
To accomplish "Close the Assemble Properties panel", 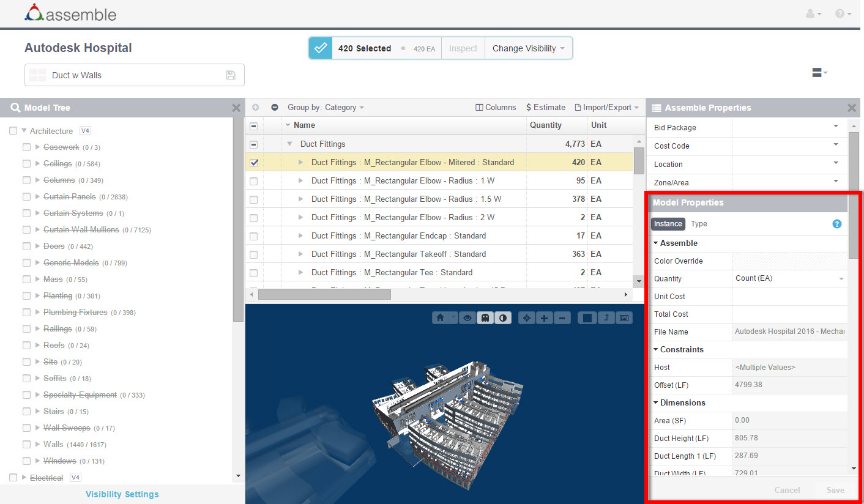I will point(851,108).
